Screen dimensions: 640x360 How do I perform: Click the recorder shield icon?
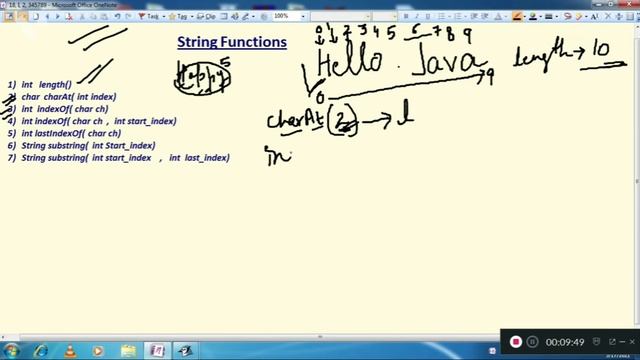tap(596, 341)
